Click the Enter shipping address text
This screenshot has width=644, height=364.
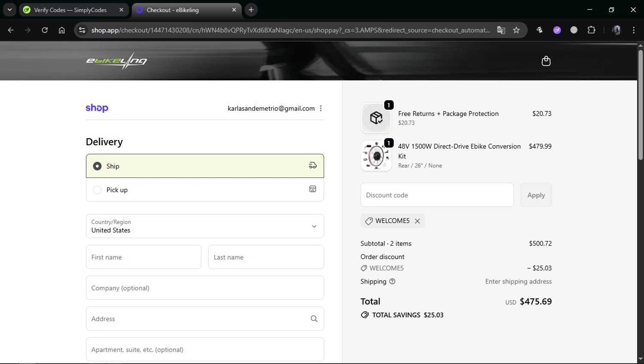click(519, 281)
